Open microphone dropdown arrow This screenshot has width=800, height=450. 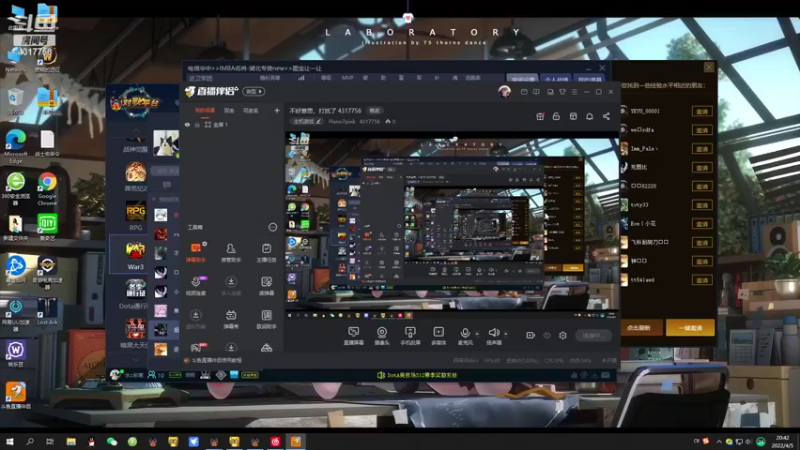click(x=477, y=334)
